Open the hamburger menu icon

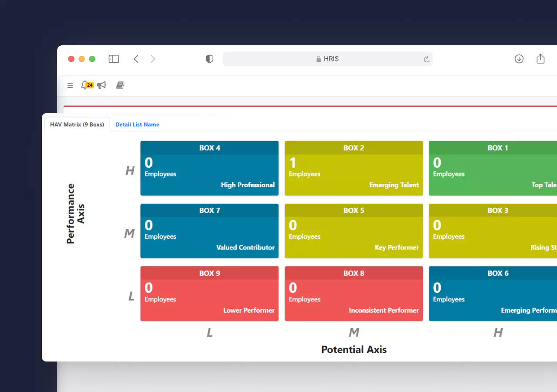70,85
